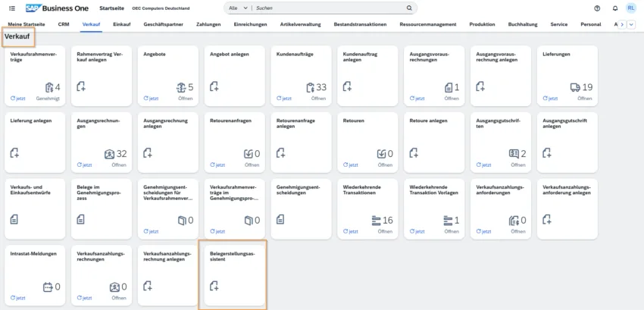This screenshot has height=310, width=644.
Task: Switch to the Service tab
Action: tap(559, 24)
